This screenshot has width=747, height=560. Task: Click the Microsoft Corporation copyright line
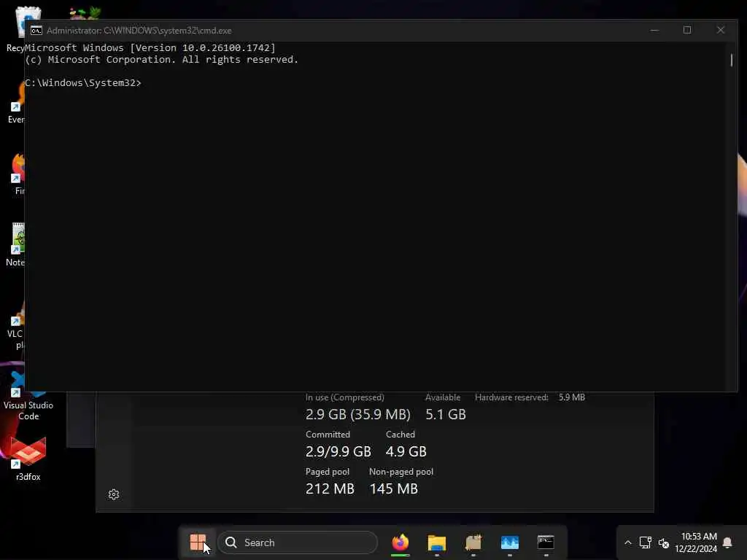click(161, 60)
